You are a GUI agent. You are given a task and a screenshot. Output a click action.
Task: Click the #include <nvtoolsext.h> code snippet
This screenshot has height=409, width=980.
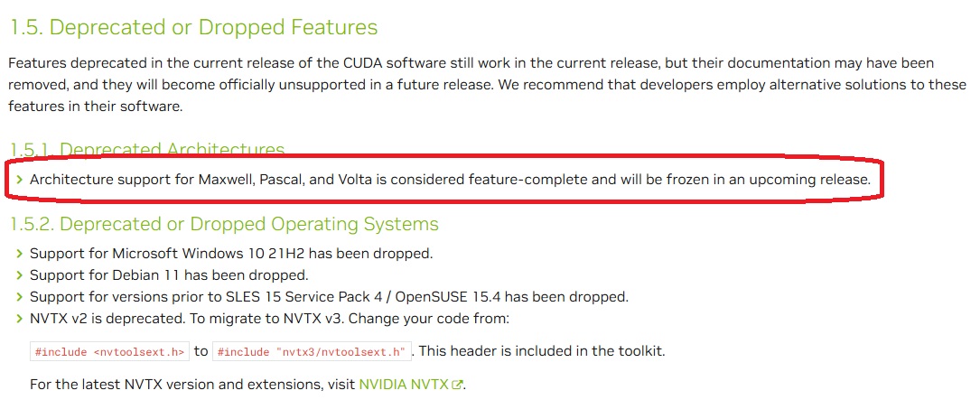pyautogui.click(x=109, y=351)
